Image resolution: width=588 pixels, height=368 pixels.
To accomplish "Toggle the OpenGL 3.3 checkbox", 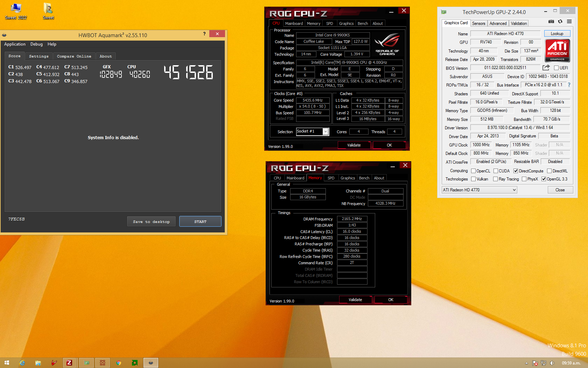I will point(544,179).
